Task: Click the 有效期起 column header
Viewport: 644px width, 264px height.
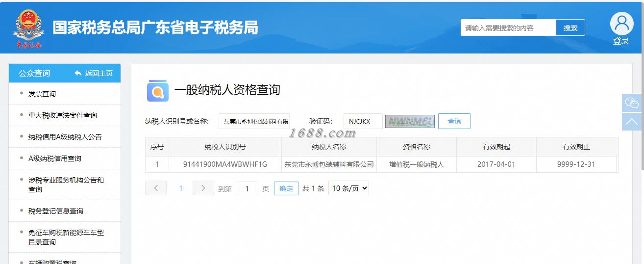Action: [x=496, y=147]
